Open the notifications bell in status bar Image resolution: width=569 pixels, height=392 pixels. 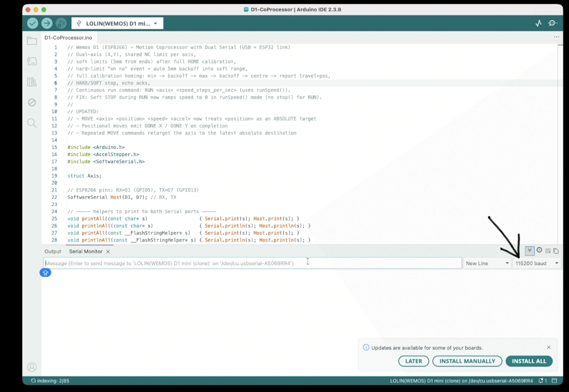coord(543,381)
